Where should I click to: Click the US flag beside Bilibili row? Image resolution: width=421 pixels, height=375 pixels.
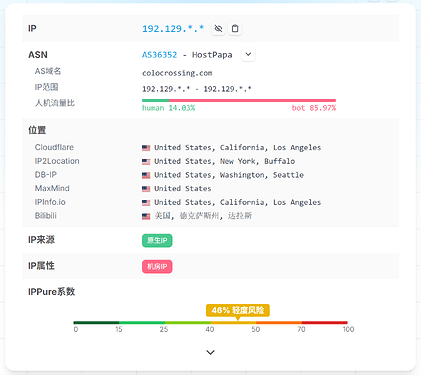pos(146,216)
